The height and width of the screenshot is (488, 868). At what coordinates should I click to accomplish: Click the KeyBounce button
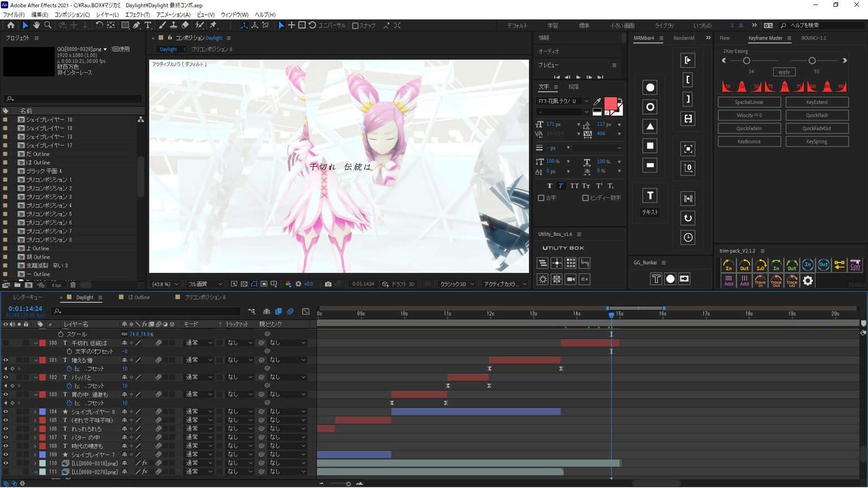749,142
